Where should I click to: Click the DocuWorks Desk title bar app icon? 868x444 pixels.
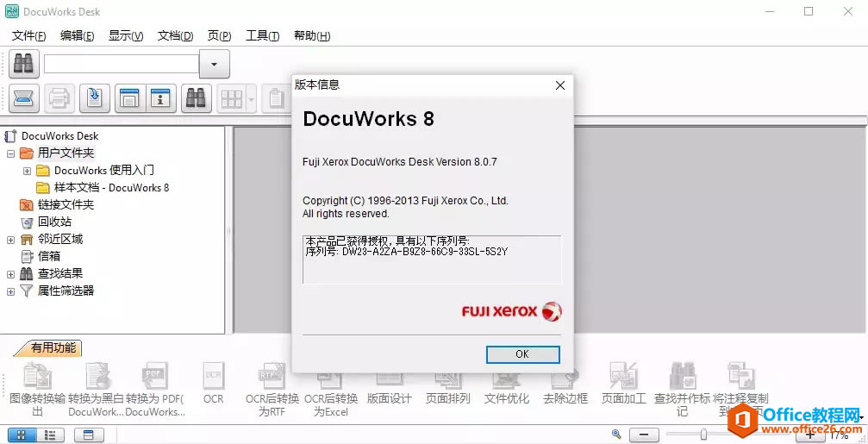pyautogui.click(x=11, y=11)
